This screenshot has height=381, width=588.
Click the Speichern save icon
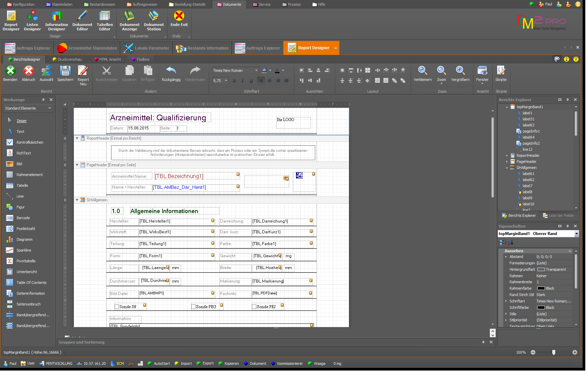pos(65,71)
